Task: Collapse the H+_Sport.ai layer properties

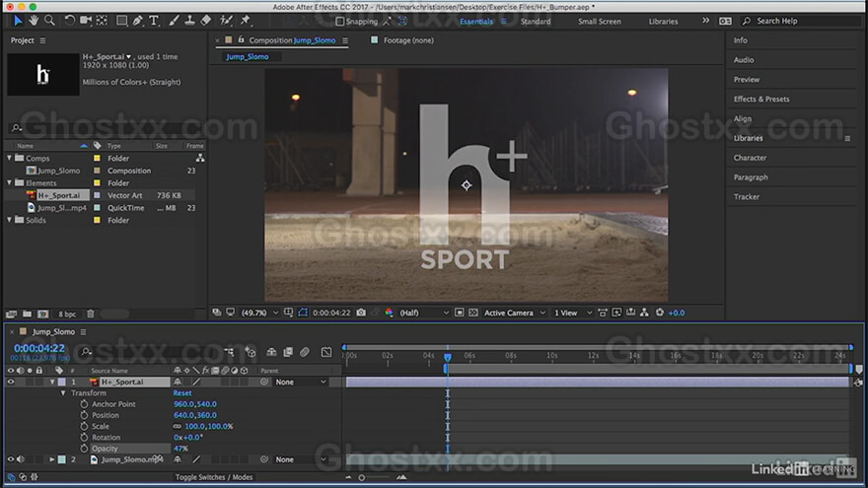Action: (x=52, y=382)
